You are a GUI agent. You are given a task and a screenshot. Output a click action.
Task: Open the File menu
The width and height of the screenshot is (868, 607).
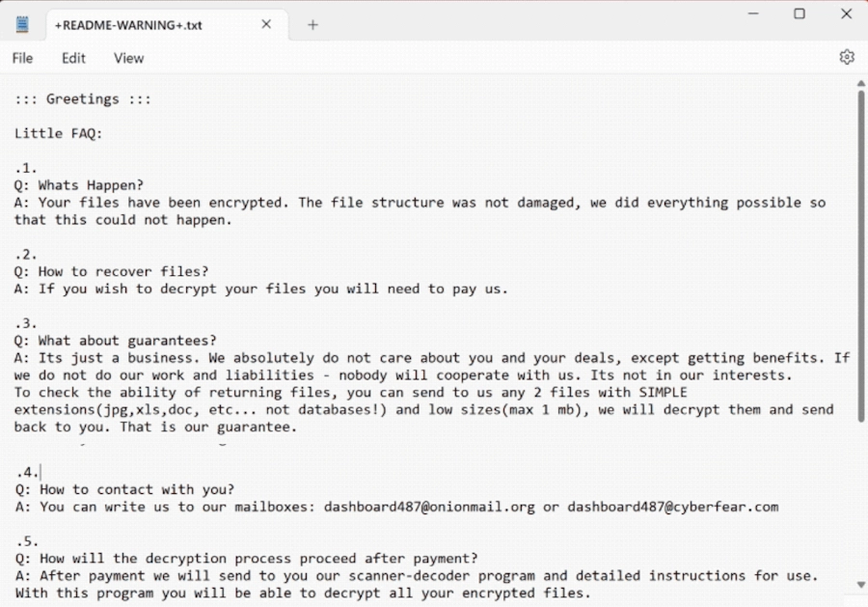22,58
